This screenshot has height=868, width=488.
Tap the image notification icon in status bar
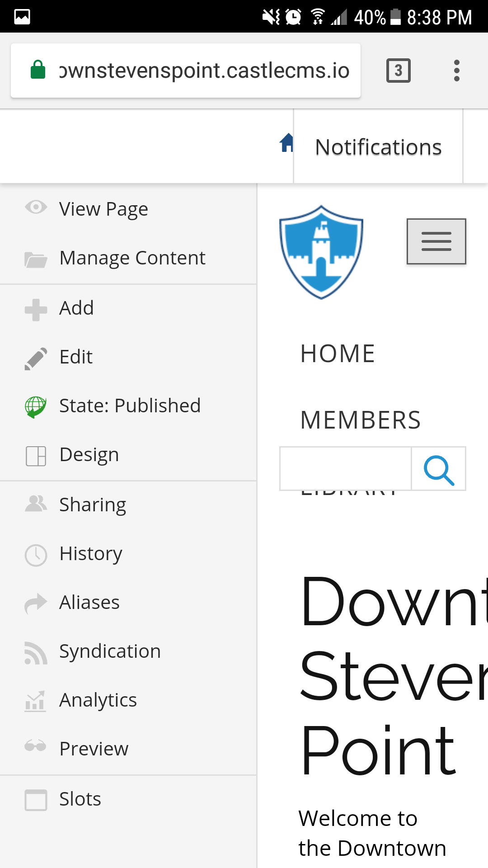tap(22, 17)
